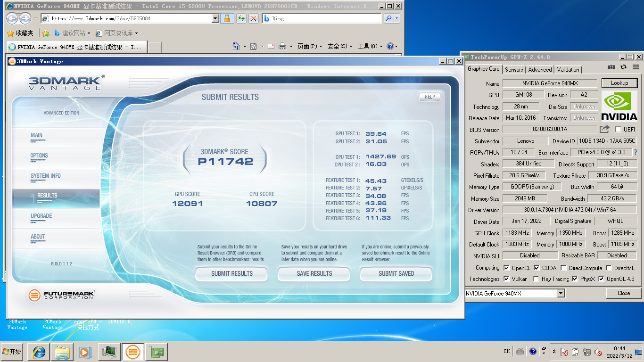Click the RSS feeds icon in IE
644x362 pixels.
coord(253,46)
